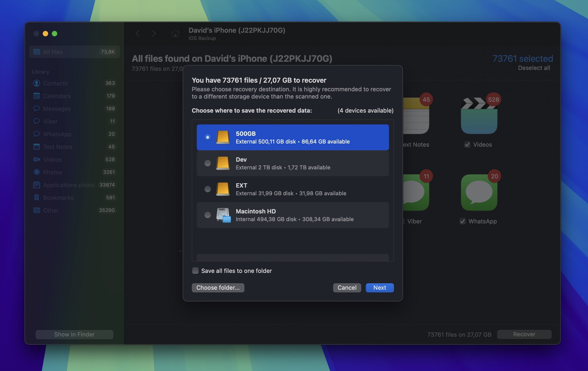588x371 pixels.
Task: Click the 3261 count beside Photos
Action: (109, 172)
